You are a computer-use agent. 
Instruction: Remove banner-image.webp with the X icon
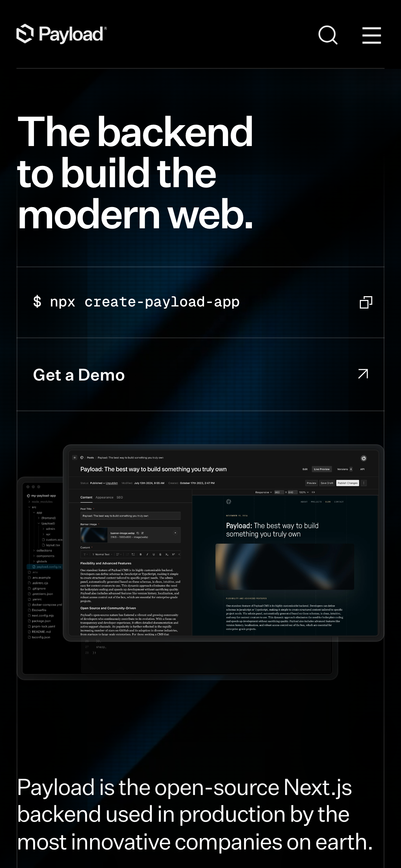point(175,533)
